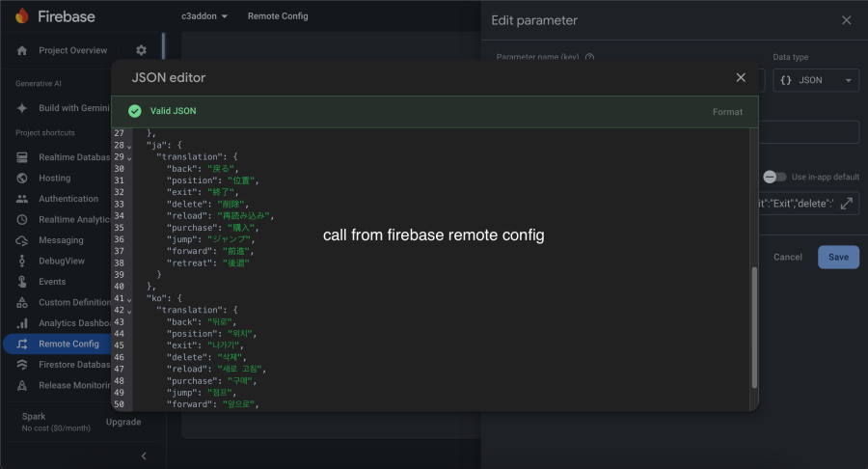Click Remote Config header title
This screenshot has width=868, height=469.
tap(278, 16)
